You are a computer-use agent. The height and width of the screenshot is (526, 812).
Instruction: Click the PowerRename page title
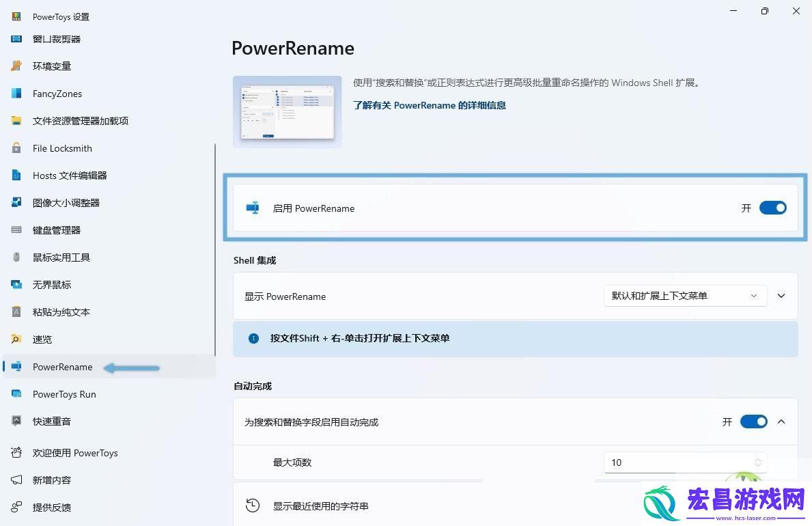[293, 49]
